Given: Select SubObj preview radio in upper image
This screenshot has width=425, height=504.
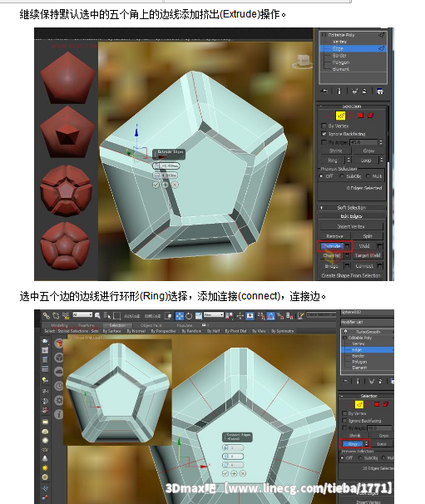Looking at the screenshot, I should pos(342,176).
